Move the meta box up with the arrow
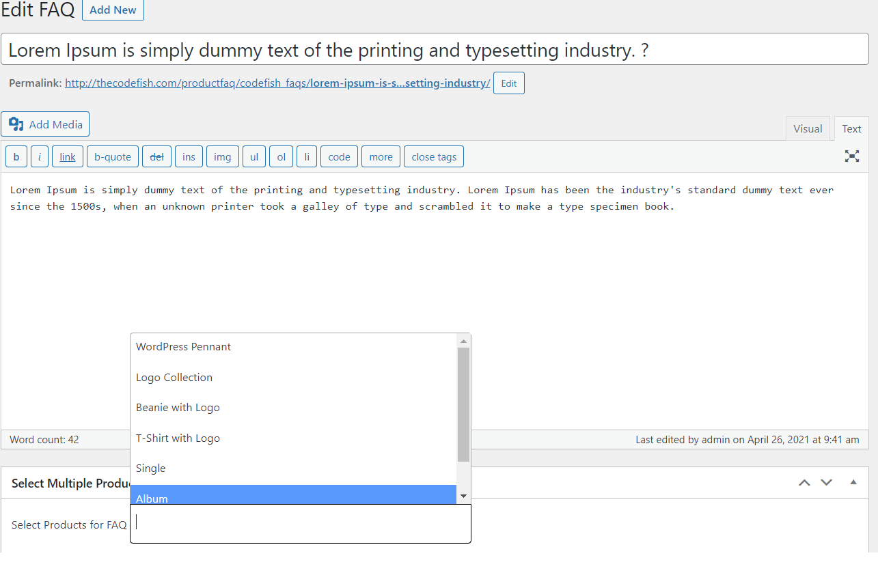Viewport: 878px width, 588px height. tap(804, 483)
